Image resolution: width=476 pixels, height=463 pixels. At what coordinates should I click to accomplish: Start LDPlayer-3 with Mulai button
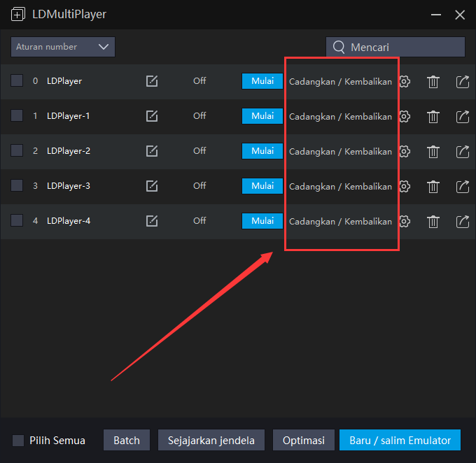click(x=262, y=185)
